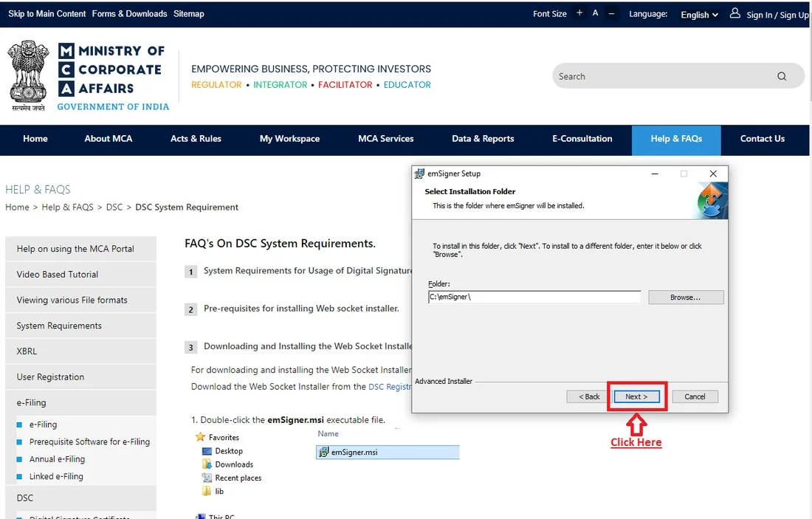
Task: Open Video Based Tutorial sidebar item
Action: coord(80,275)
